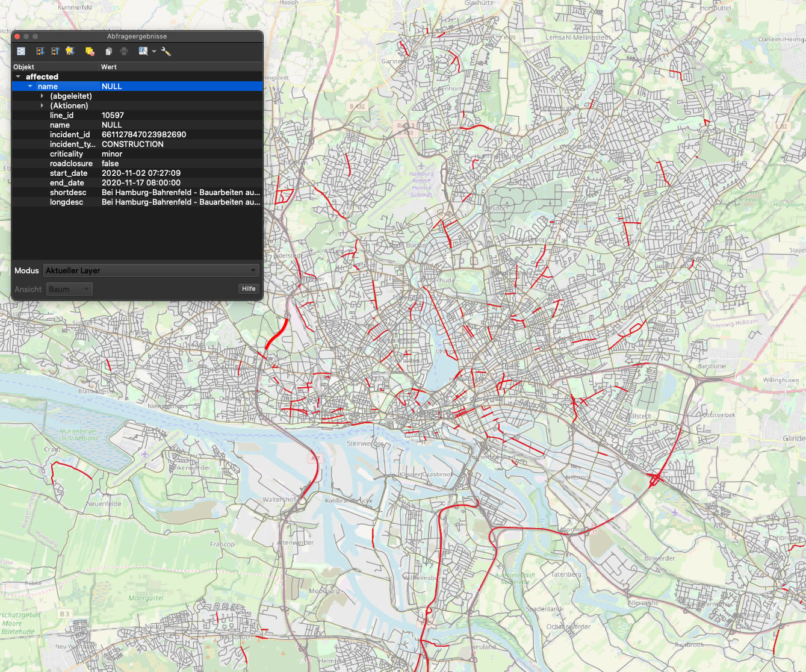
Task: Open the Modus 'Aktueller Layer' dropdown
Action: [x=151, y=270]
